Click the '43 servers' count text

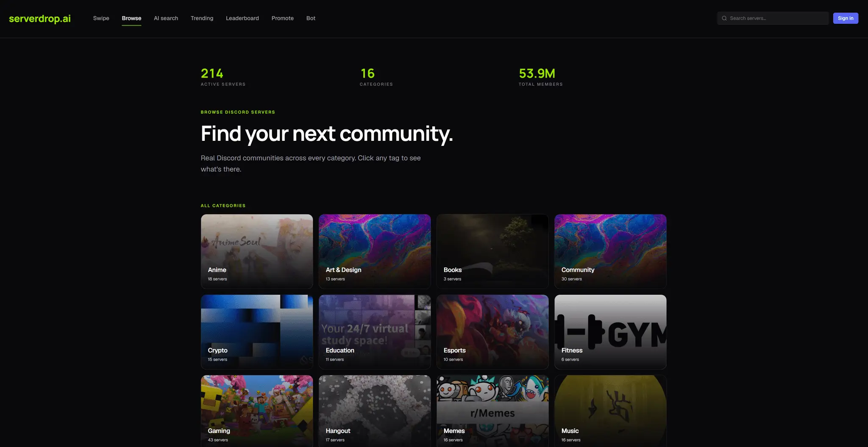point(218,440)
